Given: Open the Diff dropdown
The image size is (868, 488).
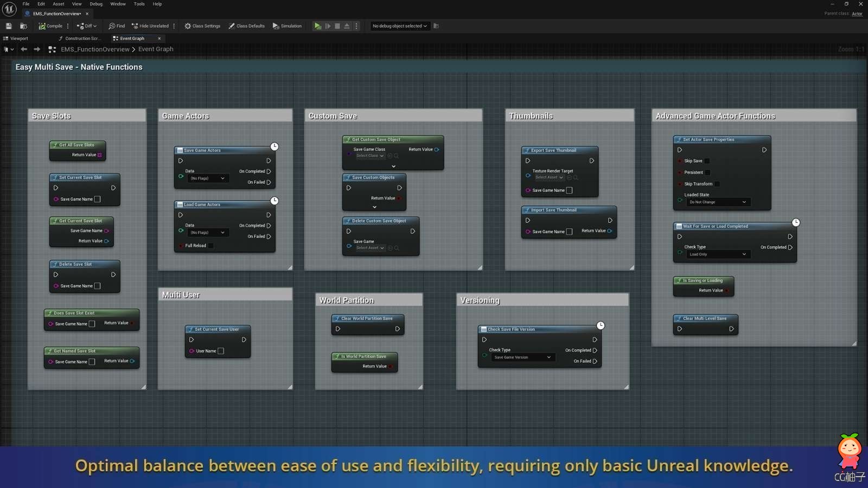Looking at the screenshot, I should pos(87,26).
